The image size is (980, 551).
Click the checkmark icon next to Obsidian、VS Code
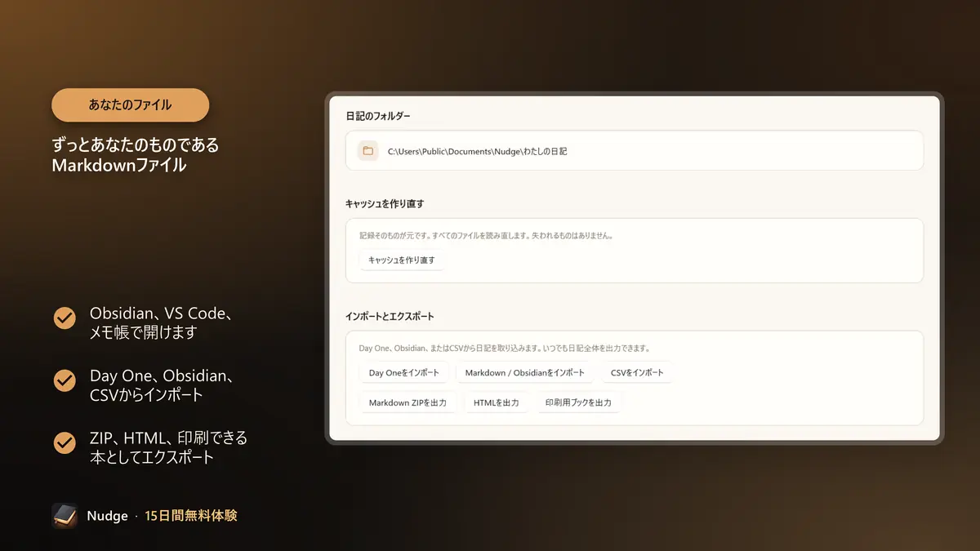[65, 318]
